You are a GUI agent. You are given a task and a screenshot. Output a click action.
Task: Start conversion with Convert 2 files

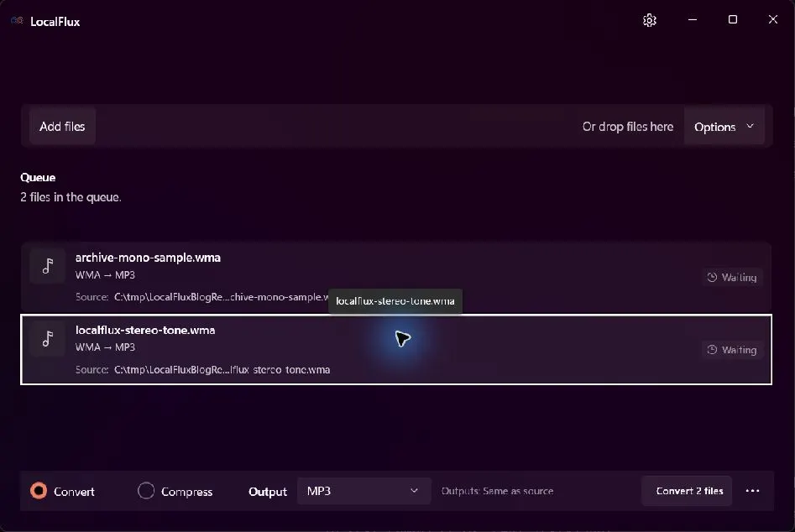click(687, 490)
